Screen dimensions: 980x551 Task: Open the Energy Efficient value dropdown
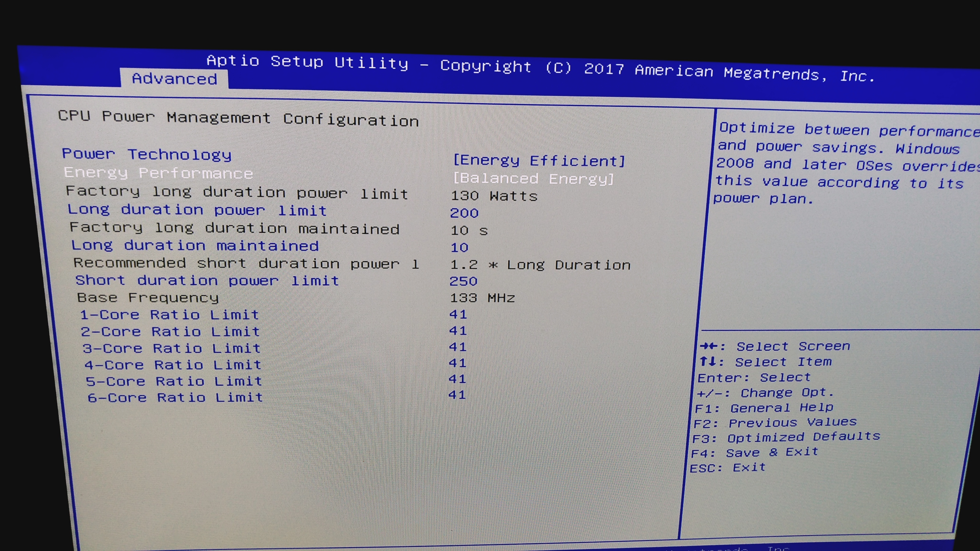click(539, 161)
